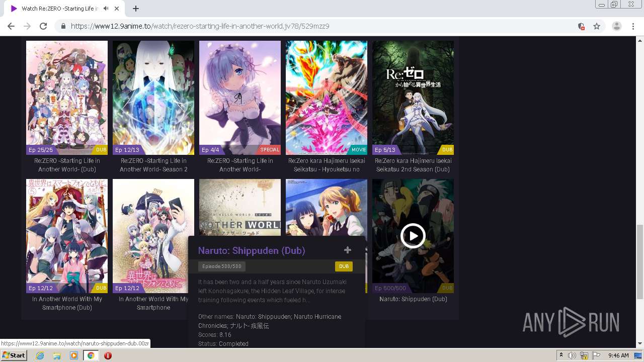The width and height of the screenshot is (644, 362).
Task: Click Re:ZERO Another World- (Dub) title link
Action: click(x=67, y=165)
